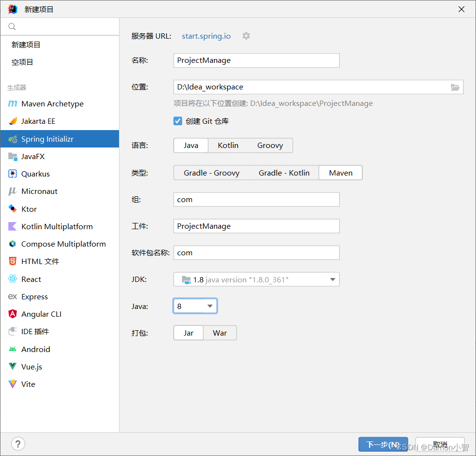Open the Angular CLI generator

(41, 314)
